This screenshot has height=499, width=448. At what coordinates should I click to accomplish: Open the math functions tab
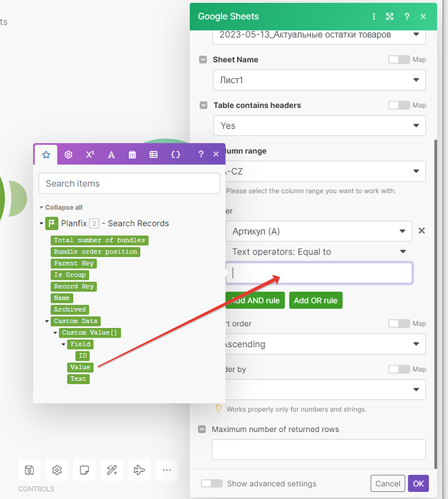[90, 155]
